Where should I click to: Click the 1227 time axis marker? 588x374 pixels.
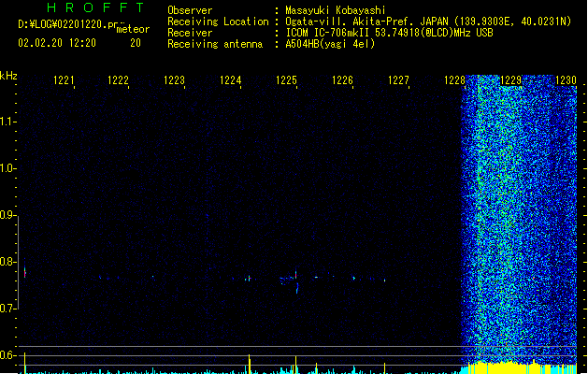pyautogui.click(x=398, y=80)
